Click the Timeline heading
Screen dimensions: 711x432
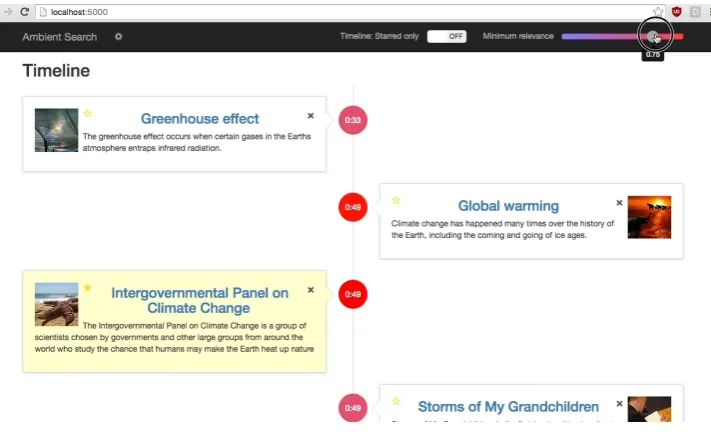tap(56, 71)
